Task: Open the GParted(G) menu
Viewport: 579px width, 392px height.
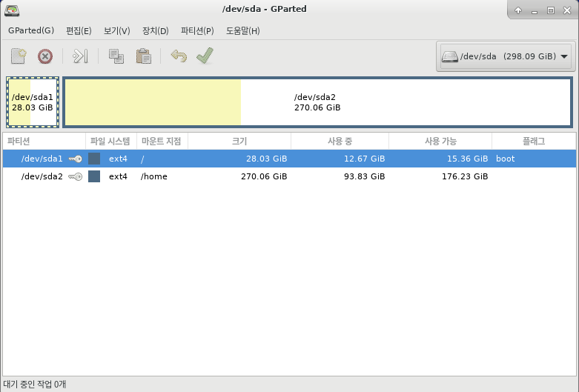Action: coord(31,30)
